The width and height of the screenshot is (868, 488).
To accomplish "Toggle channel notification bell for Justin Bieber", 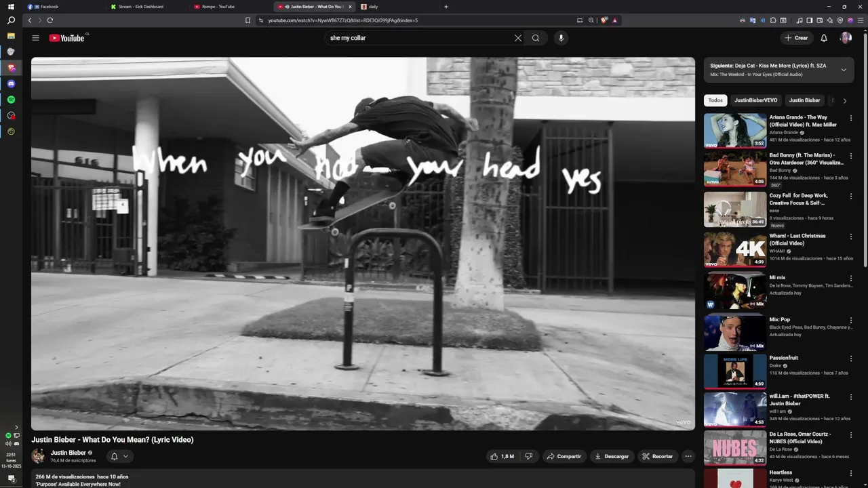I will pyautogui.click(x=119, y=456).
